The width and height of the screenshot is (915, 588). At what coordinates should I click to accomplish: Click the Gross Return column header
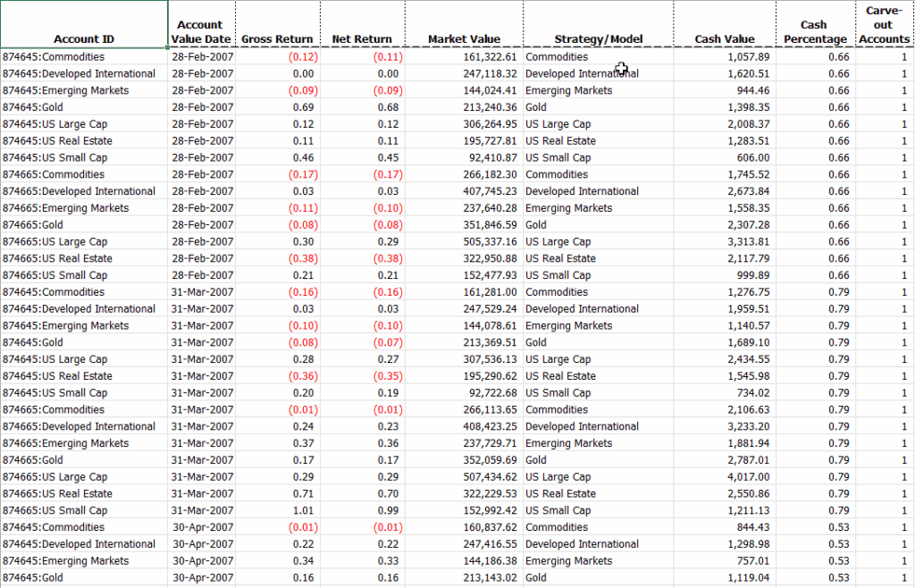[x=277, y=38]
